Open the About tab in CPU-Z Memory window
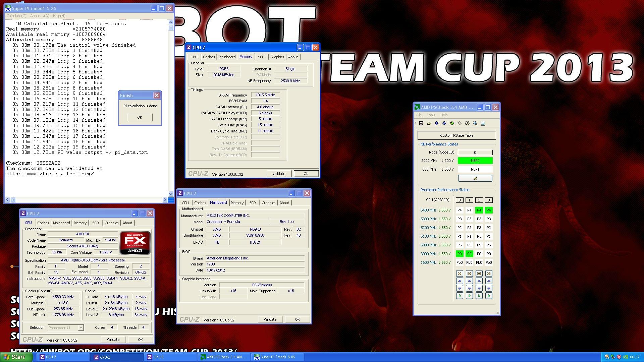This screenshot has width=644, height=362. [293, 57]
